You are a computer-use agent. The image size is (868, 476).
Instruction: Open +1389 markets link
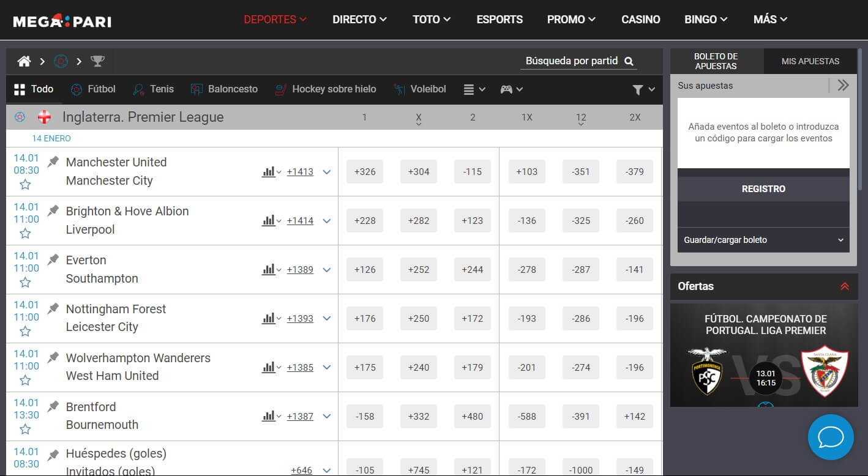click(x=300, y=270)
